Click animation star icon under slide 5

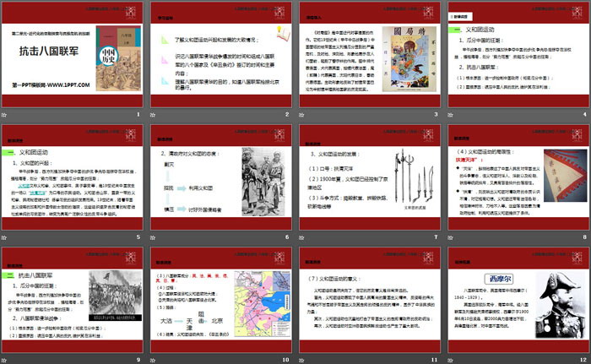[3, 237]
